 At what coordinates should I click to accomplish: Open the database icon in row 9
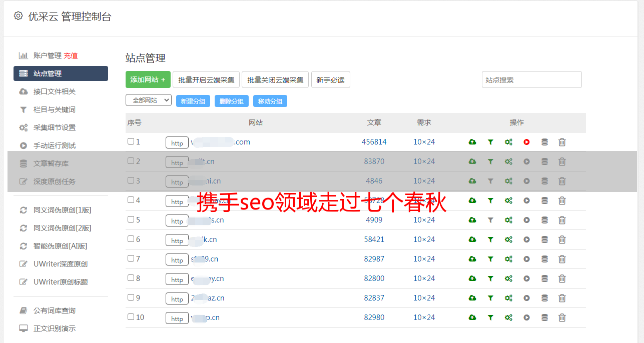[x=544, y=298]
